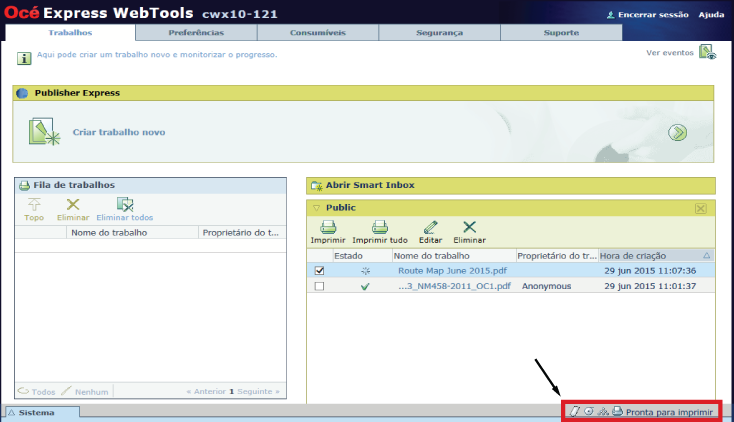Click Criar trabalho novo link
The width and height of the screenshot is (734, 422).
pos(119,132)
